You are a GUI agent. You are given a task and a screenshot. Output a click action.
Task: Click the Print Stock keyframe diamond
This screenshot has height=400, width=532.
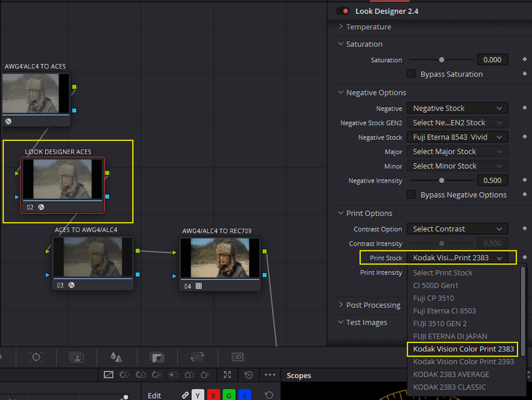pyautogui.click(x=525, y=257)
